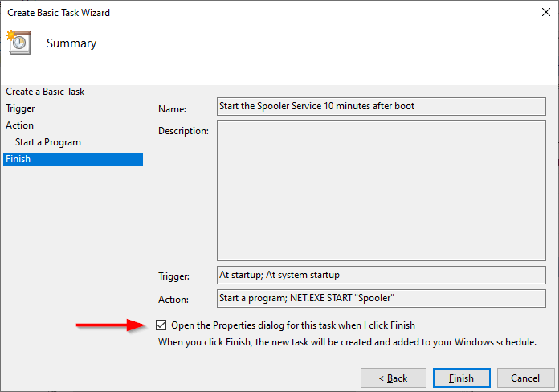
Task: Select the highlighted Finish step
Action: coord(73,159)
